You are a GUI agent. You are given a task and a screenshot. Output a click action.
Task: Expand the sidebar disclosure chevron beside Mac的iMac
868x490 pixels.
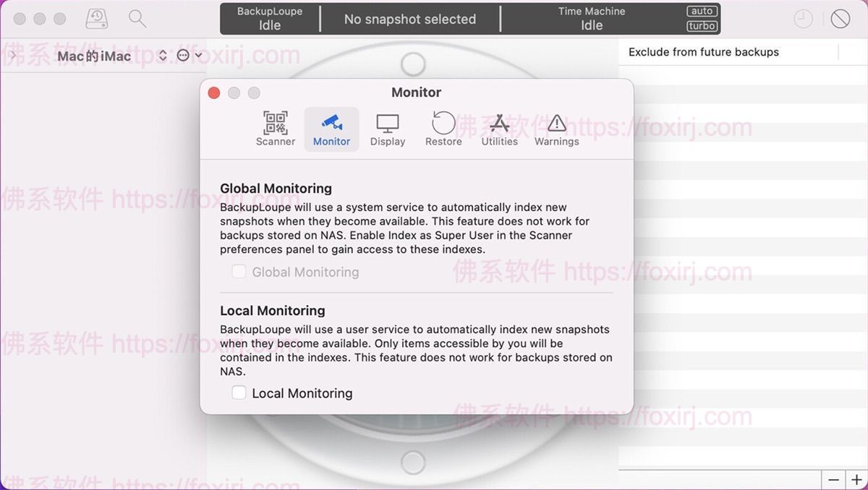(12, 55)
